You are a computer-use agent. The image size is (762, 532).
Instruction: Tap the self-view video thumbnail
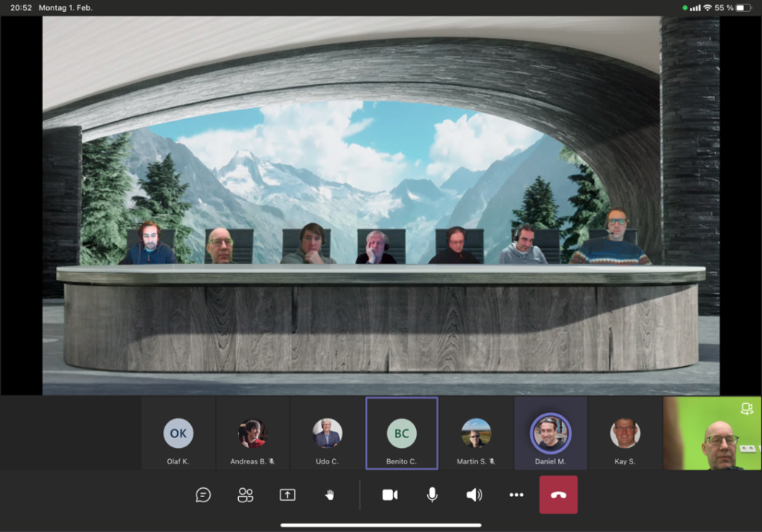point(712,433)
